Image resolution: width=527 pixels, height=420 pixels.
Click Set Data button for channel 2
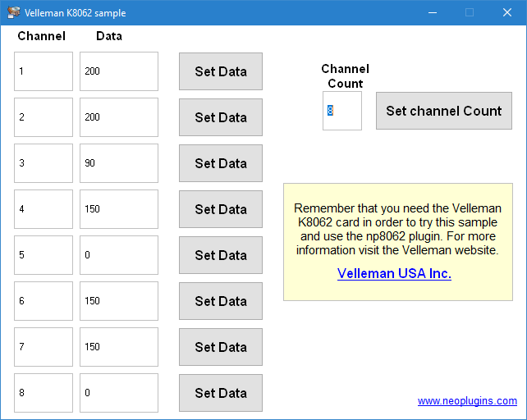(221, 117)
